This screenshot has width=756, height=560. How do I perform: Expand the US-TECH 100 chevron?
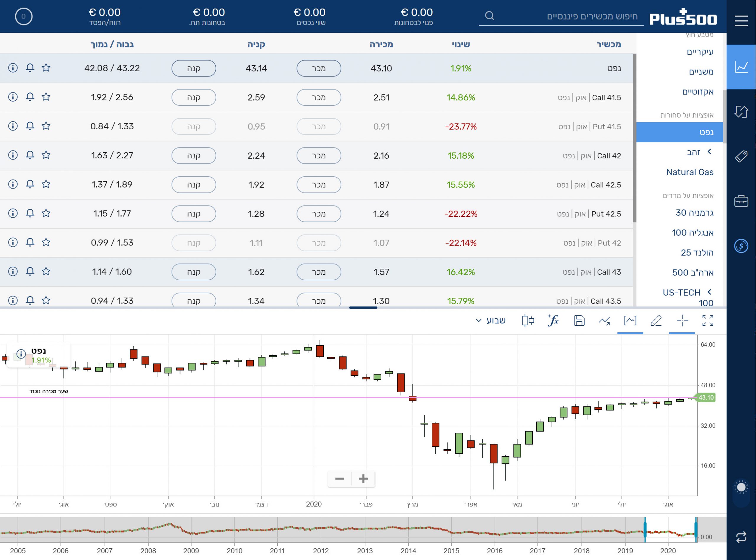click(x=709, y=292)
